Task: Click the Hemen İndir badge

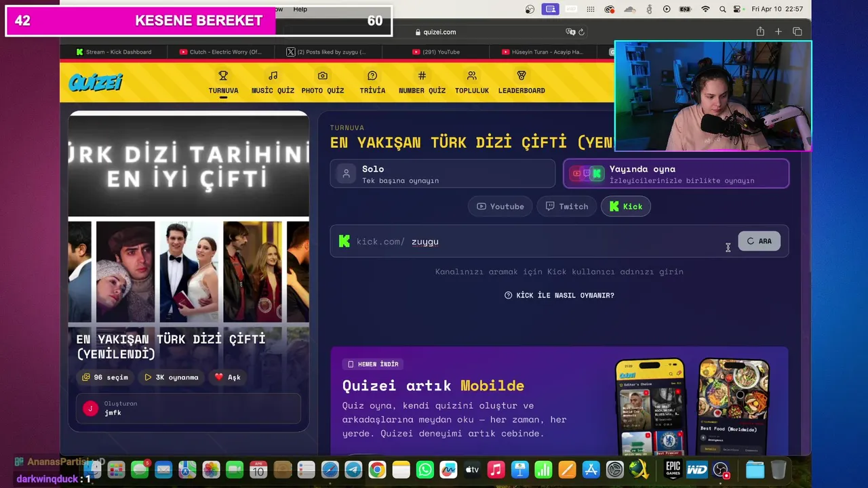Action: coord(373,364)
